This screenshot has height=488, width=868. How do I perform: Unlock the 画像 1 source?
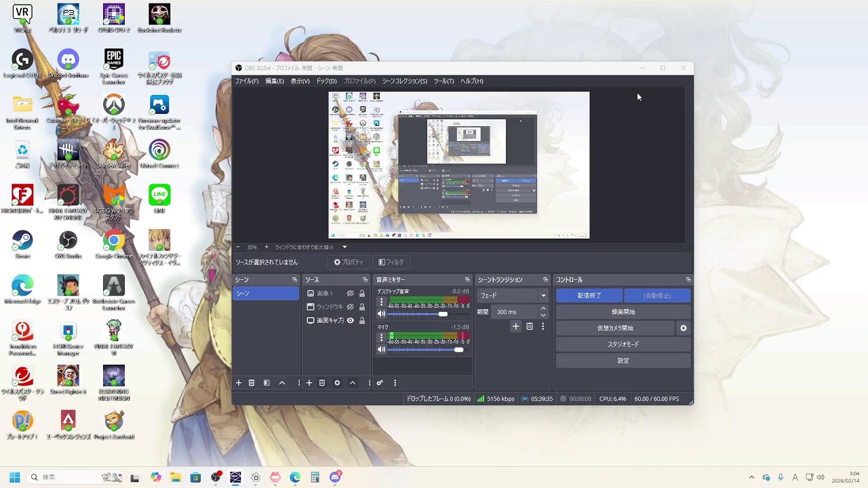[362, 293]
